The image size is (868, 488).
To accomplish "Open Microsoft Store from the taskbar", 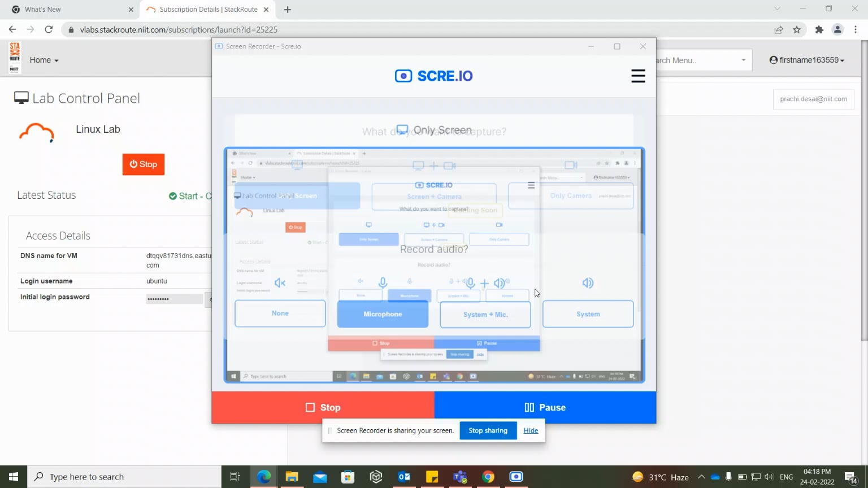I will pos(348,477).
